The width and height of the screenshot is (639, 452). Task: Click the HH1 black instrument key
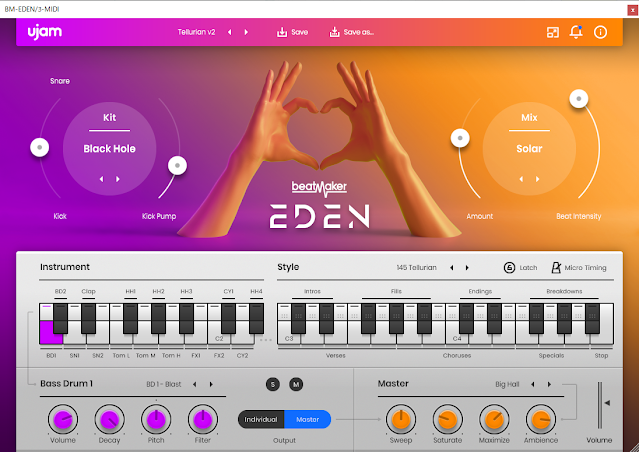point(130,318)
